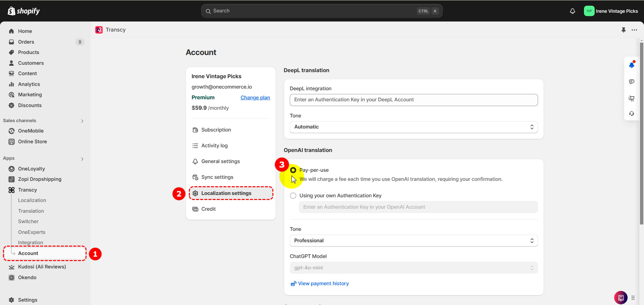Viewport: 644px width, 305px height.
Task: Open Sync settings in the account menu
Action: tap(231, 177)
